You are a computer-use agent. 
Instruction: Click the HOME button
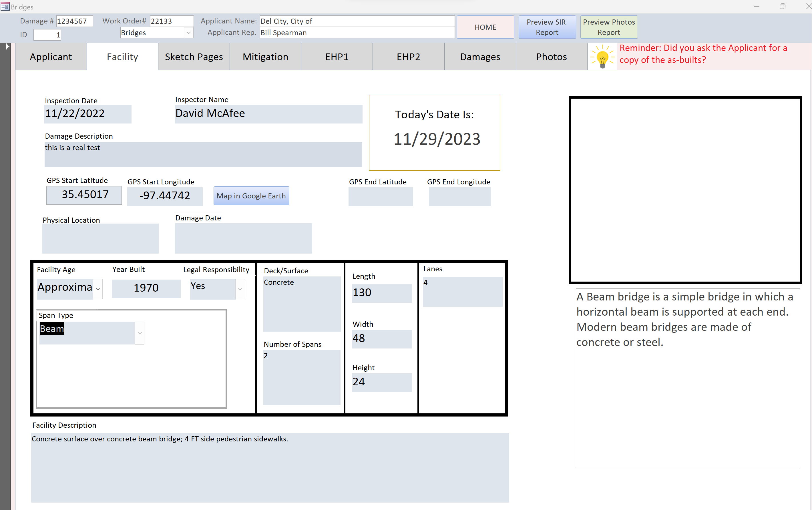[485, 27]
